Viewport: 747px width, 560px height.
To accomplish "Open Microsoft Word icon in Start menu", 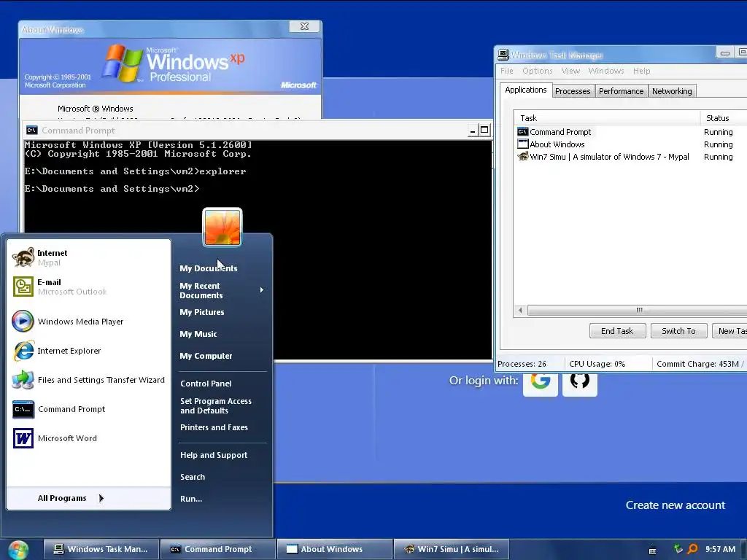I will click(23, 438).
